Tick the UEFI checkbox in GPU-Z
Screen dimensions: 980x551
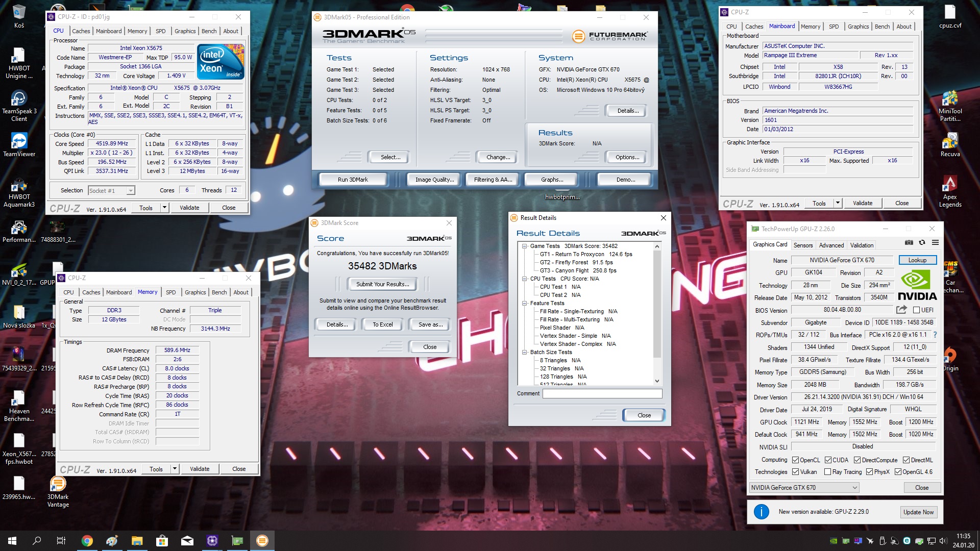pyautogui.click(x=916, y=310)
